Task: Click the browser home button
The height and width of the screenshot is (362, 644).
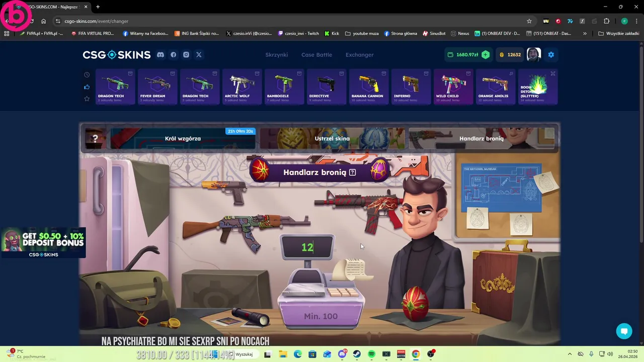Action: point(43,21)
